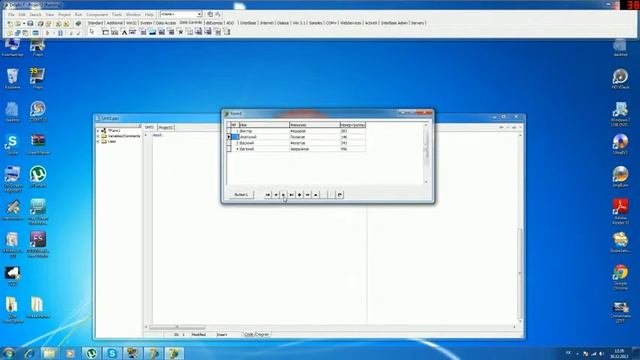Click the green Run toolbar icon

pyautogui.click(x=48, y=33)
